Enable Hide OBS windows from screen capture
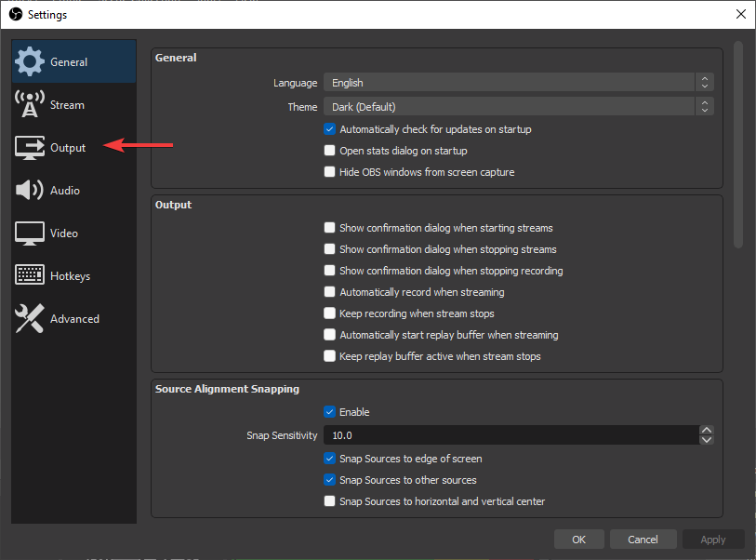The image size is (756, 560). pyautogui.click(x=329, y=172)
